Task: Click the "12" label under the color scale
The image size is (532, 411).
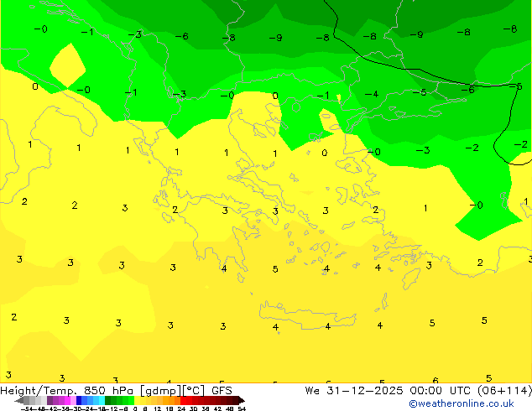Action: 157,408
